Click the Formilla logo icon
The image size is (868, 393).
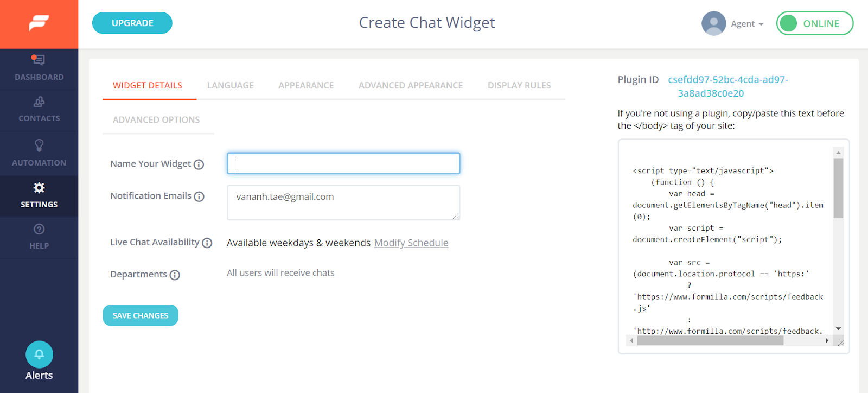tap(39, 23)
